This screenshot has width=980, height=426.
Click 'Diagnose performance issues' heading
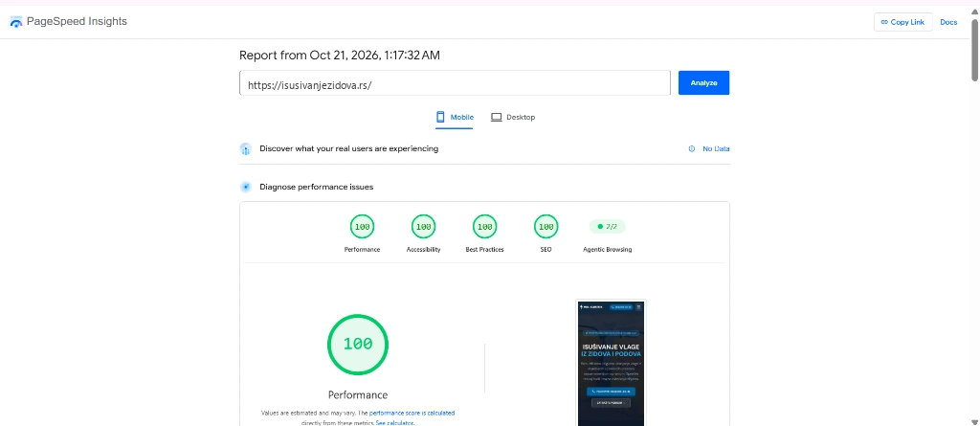tap(316, 187)
